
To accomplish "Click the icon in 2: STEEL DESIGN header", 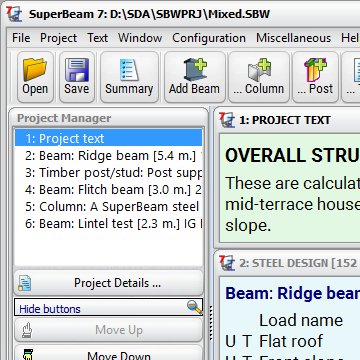I will pyautogui.click(x=227, y=263).
